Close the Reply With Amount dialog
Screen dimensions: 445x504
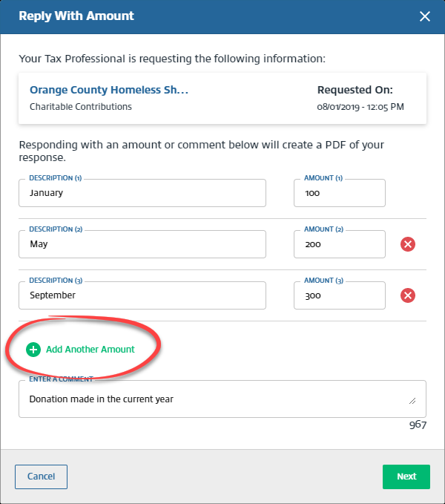(425, 16)
